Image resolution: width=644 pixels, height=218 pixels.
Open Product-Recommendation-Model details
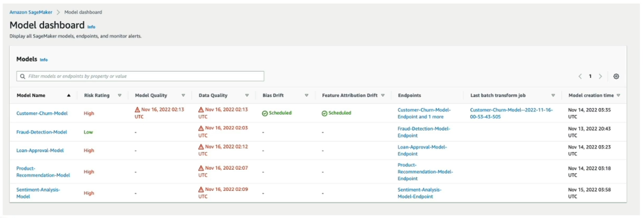(43, 171)
